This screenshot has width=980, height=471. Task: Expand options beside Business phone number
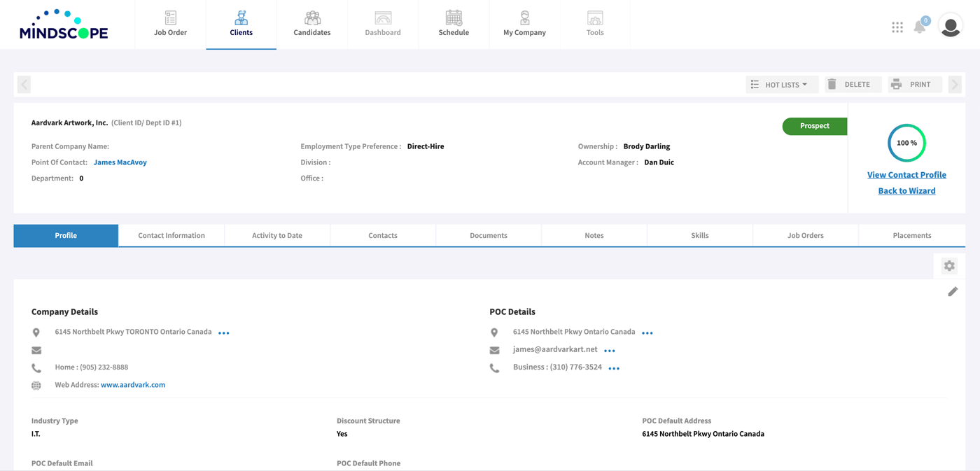pyautogui.click(x=613, y=367)
